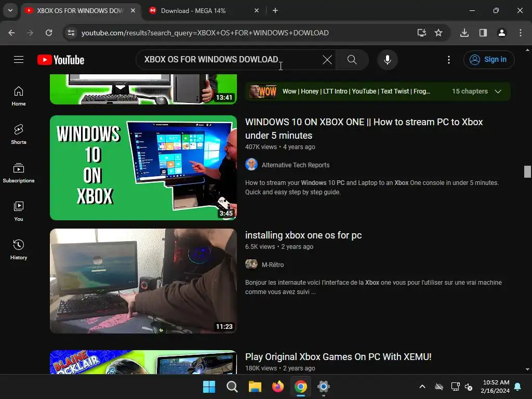The height and width of the screenshot is (399, 532).
Task: Open Play Original Xbox Games XEMU title
Action: click(x=338, y=356)
